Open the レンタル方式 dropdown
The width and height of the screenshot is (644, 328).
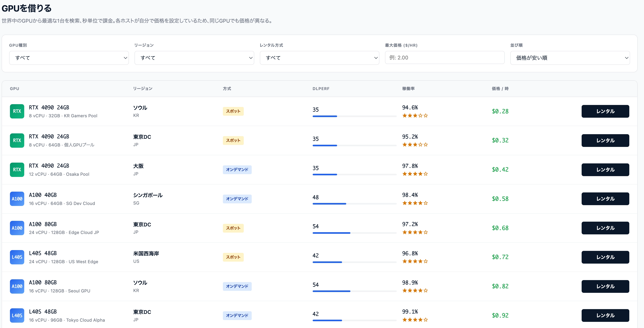319,58
